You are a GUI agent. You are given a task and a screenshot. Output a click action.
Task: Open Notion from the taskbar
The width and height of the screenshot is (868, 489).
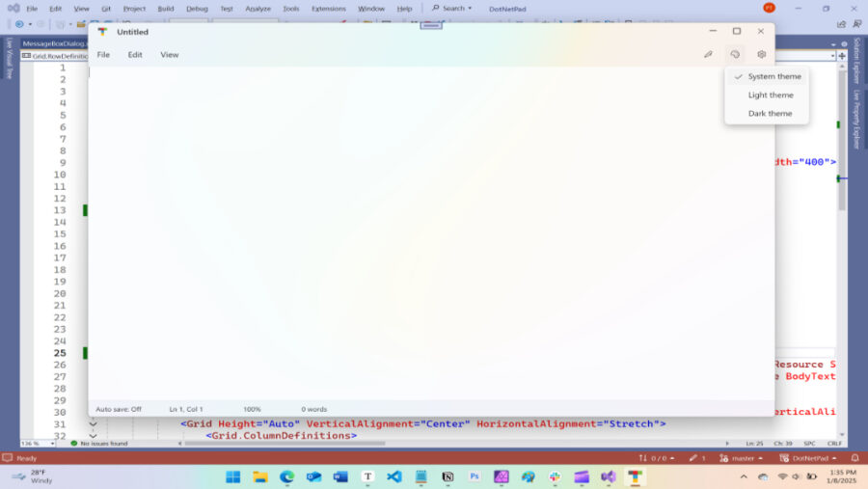448,476
